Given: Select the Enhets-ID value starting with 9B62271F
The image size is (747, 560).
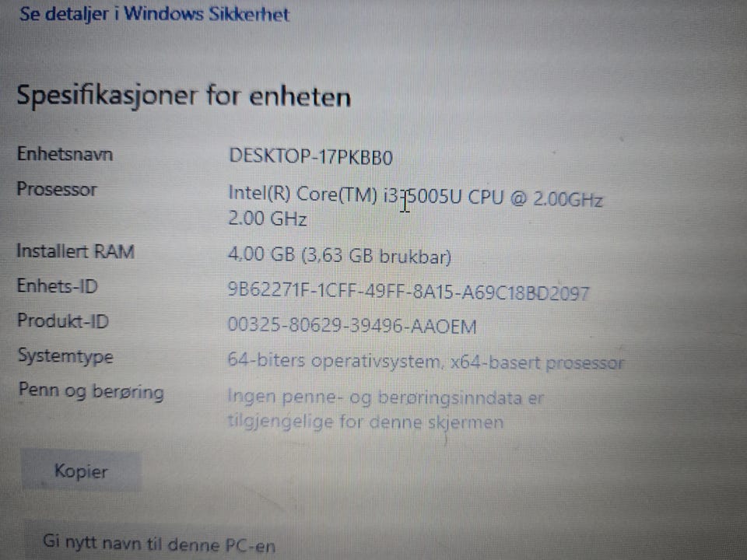Looking at the screenshot, I should 409,291.
